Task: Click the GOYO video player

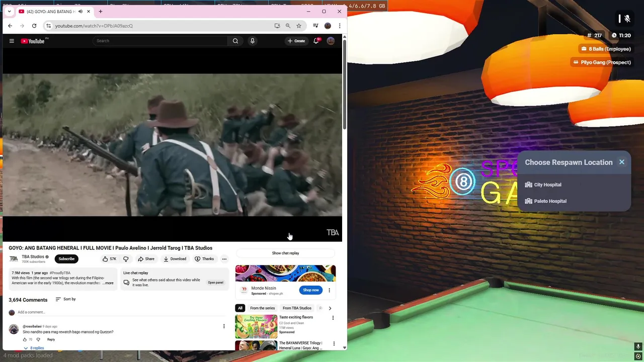Action: pyautogui.click(x=172, y=145)
